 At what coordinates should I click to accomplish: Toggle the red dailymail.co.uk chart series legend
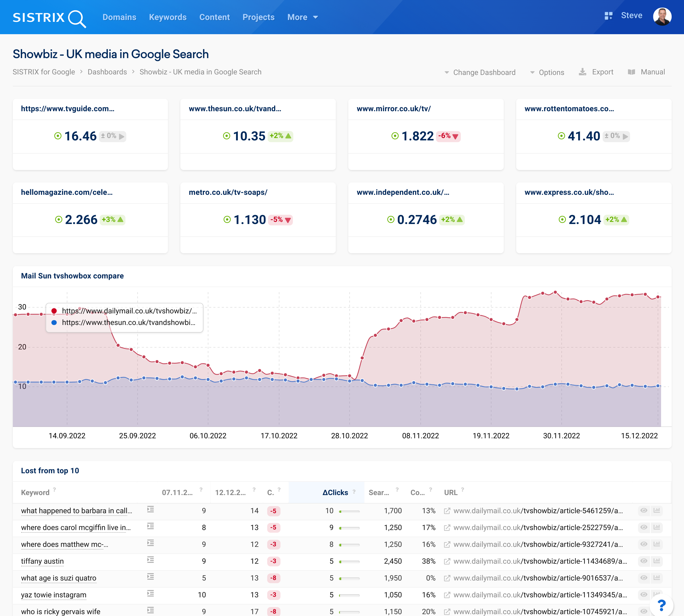click(125, 311)
